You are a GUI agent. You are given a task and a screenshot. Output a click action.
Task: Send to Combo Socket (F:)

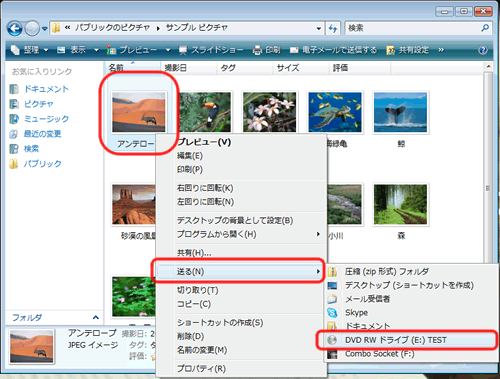pyautogui.click(x=412, y=354)
